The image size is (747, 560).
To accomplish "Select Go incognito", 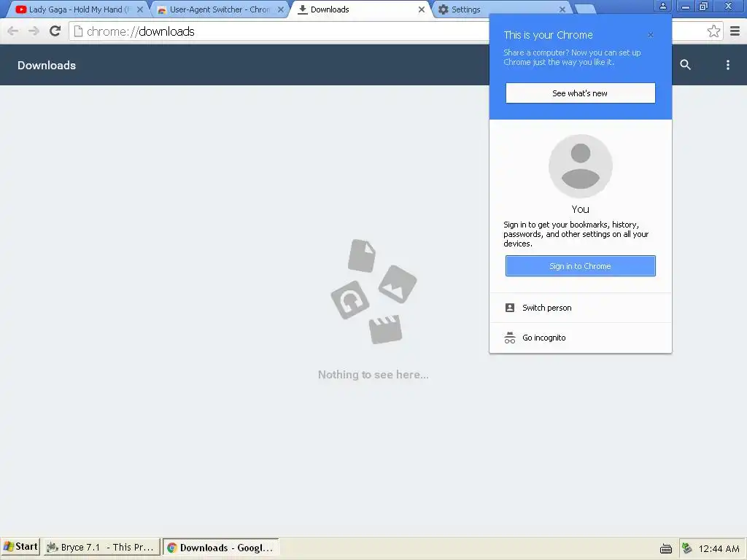I will (x=580, y=338).
